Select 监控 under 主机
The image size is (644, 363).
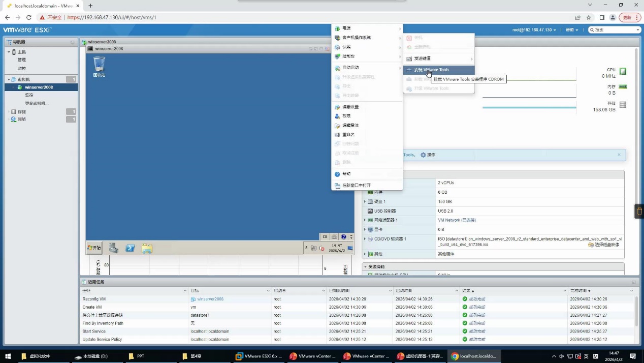click(x=22, y=68)
